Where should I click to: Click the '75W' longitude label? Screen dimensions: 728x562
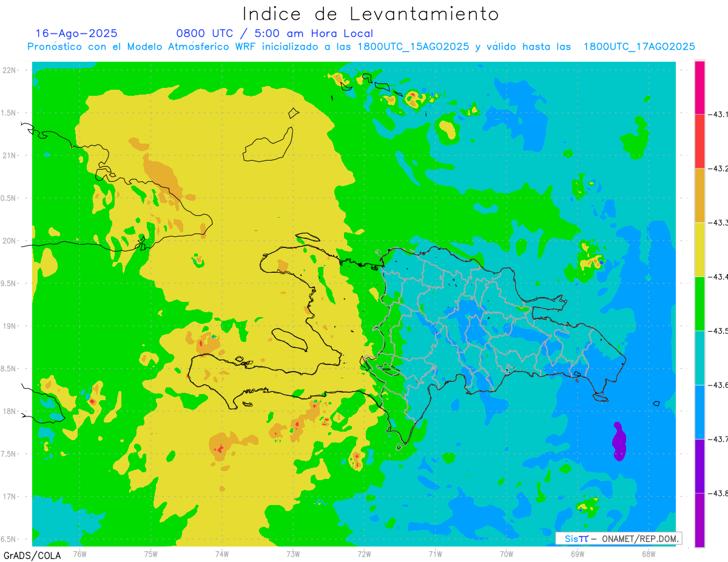coord(150,554)
